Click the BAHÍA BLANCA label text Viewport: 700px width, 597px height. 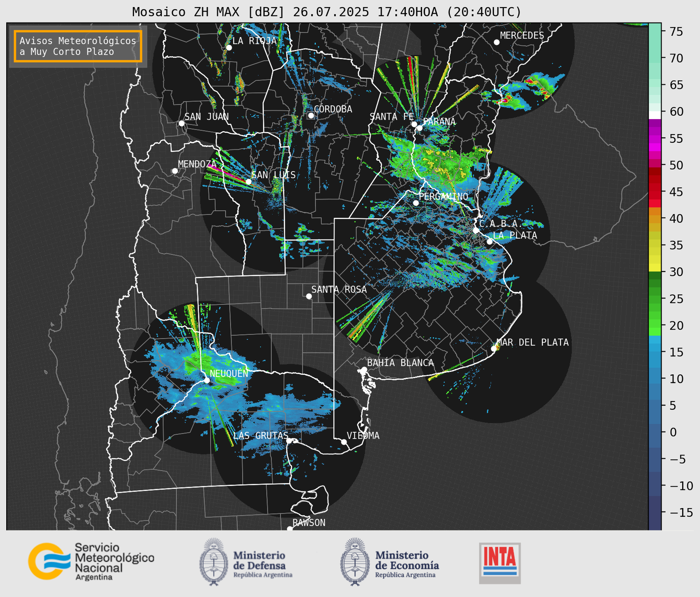click(x=400, y=363)
